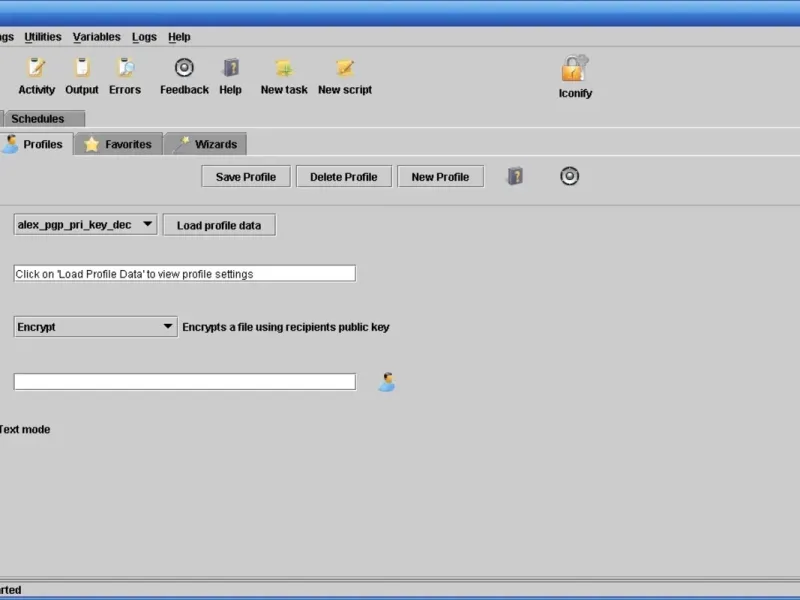Image resolution: width=800 pixels, height=600 pixels.
Task: Open the Utilities menu
Action: click(43, 37)
